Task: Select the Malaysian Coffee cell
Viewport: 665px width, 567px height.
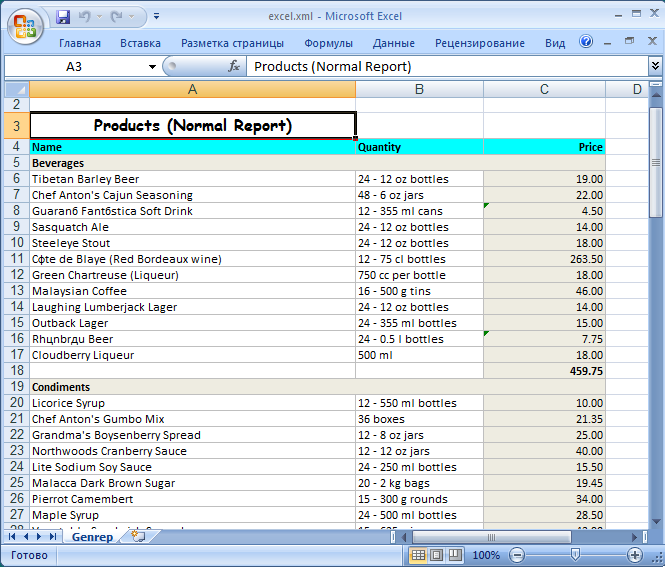Action: (x=193, y=291)
